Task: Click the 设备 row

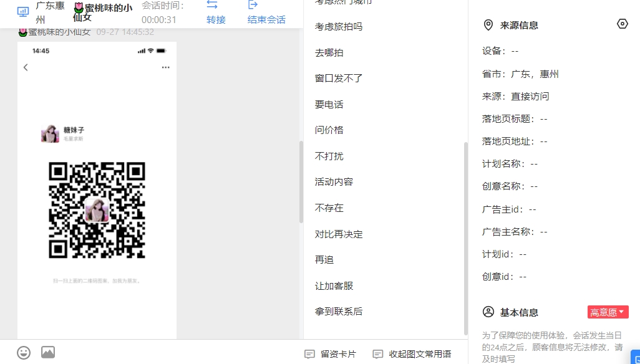Action: click(x=500, y=51)
